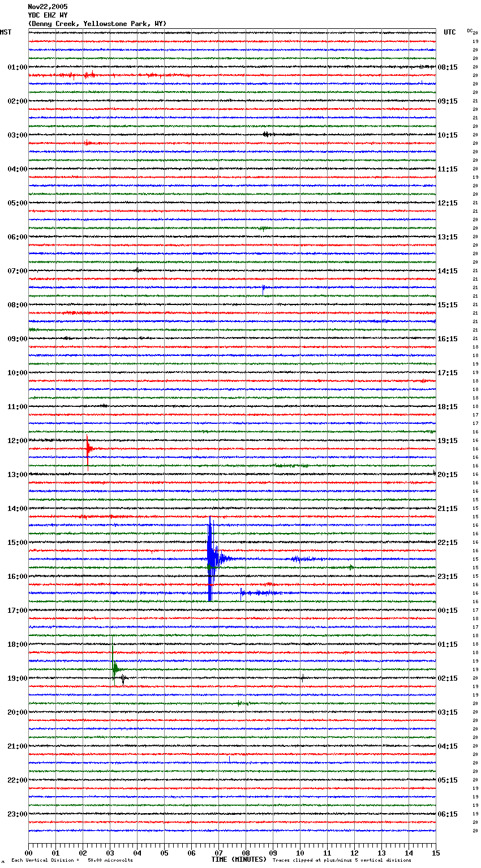Click the 14:15 UTC time label

tap(448, 271)
